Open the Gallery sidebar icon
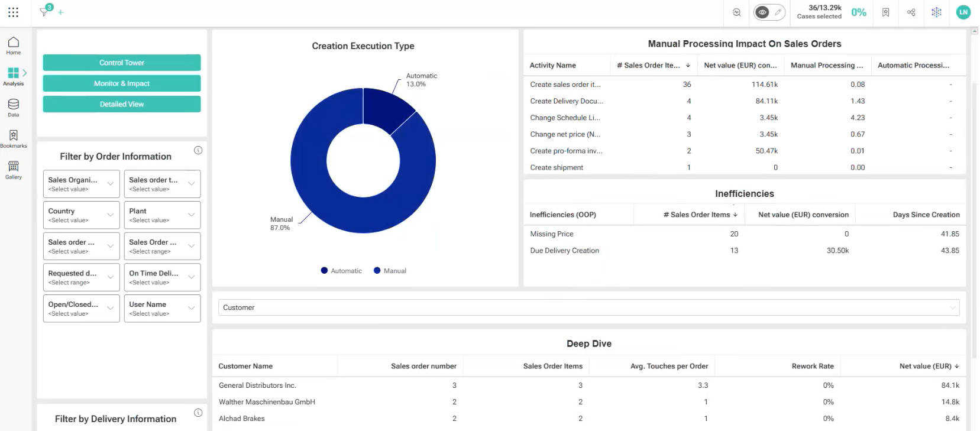 tap(14, 170)
